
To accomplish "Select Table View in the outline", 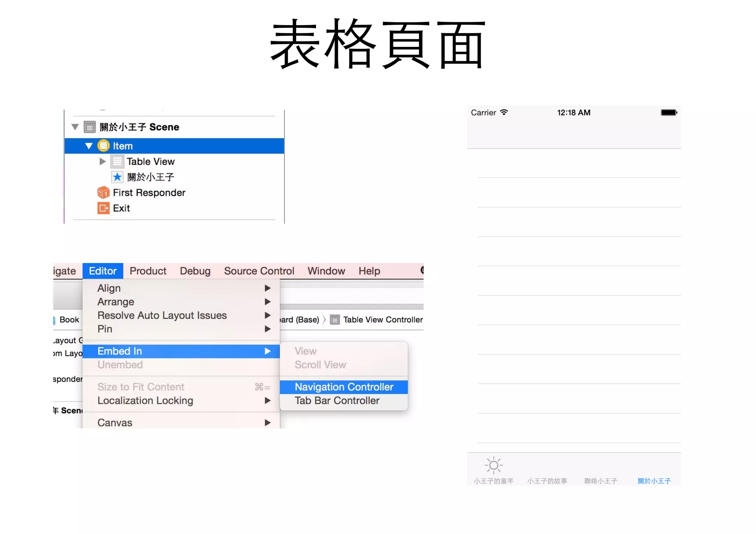I will [x=151, y=162].
